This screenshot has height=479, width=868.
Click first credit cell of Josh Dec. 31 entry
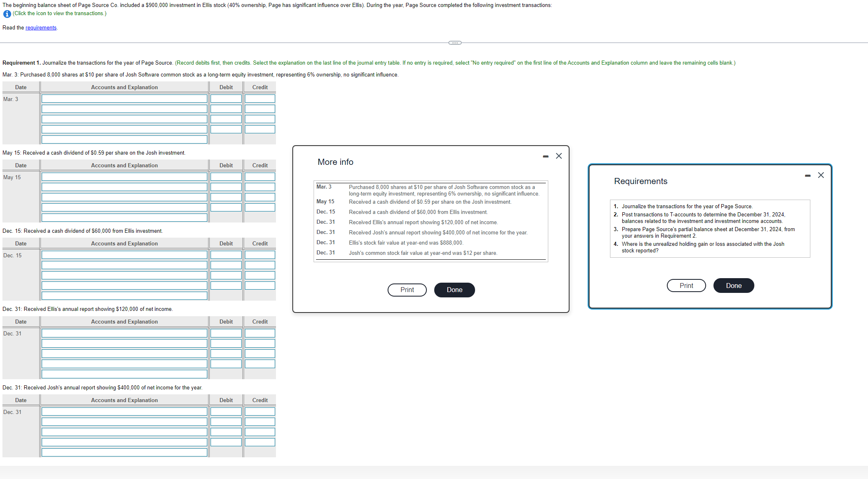(x=260, y=412)
